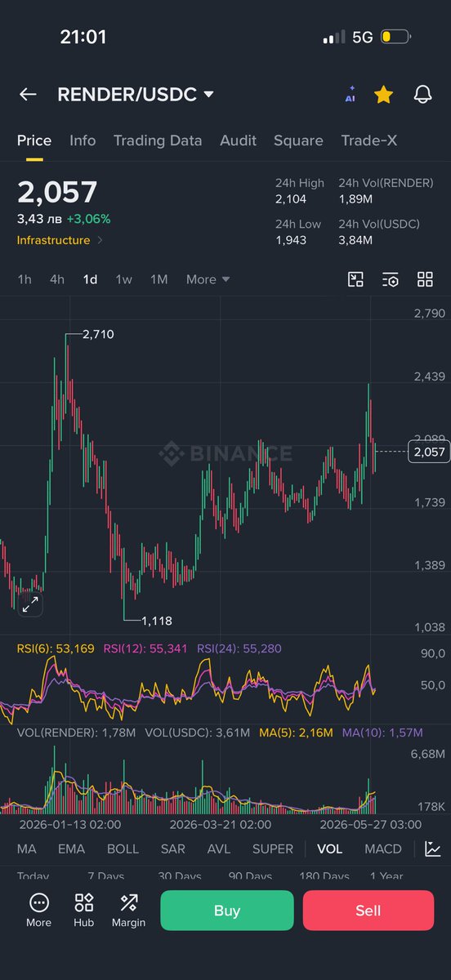This screenshot has height=980, width=451.
Task: Switch to the Audit tab
Action: point(238,140)
